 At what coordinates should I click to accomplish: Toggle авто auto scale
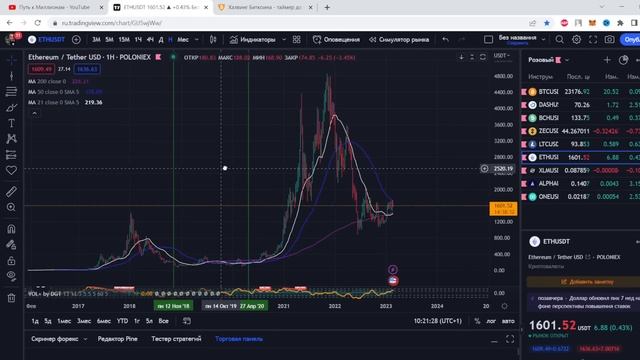508,321
